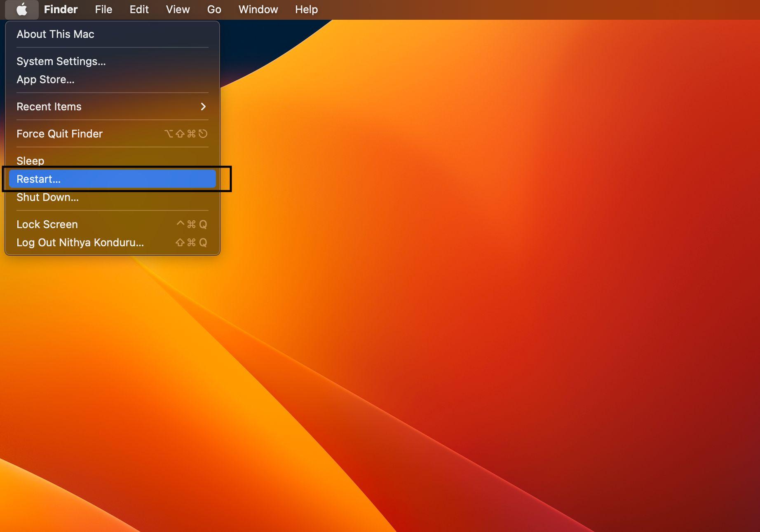
Task: Choose Shut Down from the menu
Action: click(x=47, y=197)
